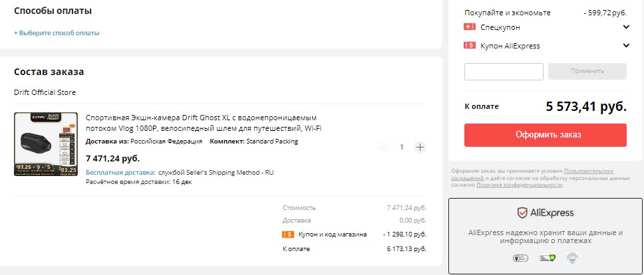Click the red Спецкупон coupon icon
This screenshot has height=275, width=644.
click(470, 27)
